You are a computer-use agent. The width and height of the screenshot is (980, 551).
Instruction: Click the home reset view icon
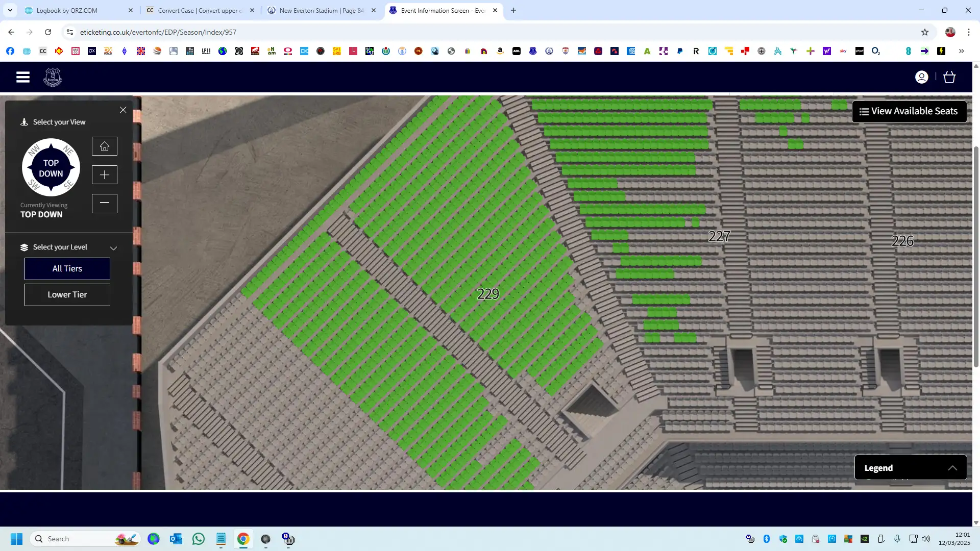pyautogui.click(x=105, y=146)
